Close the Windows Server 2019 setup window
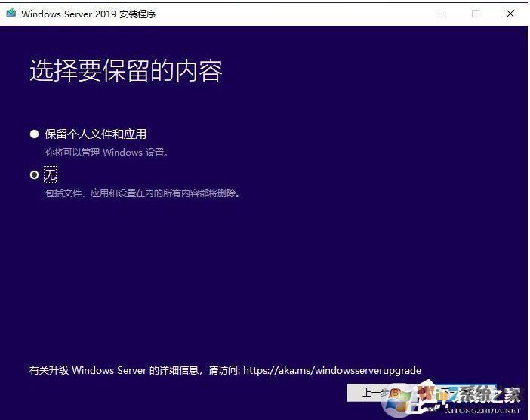 click(510, 14)
